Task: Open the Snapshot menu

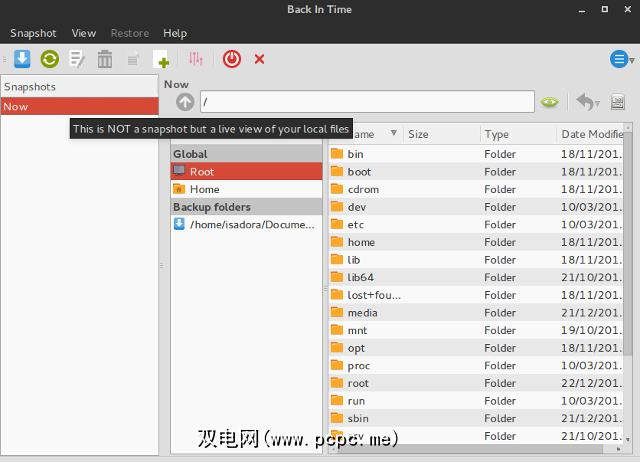Action: pyautogui.click(x=33, y=33)
